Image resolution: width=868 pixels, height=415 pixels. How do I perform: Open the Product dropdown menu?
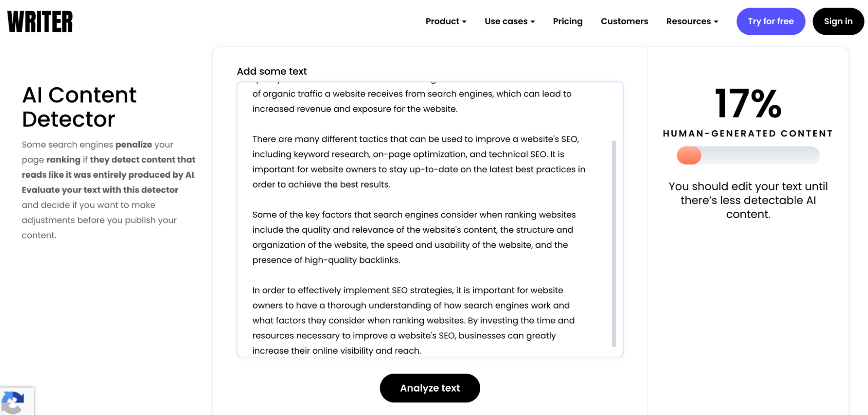click(x=446, y=21)
